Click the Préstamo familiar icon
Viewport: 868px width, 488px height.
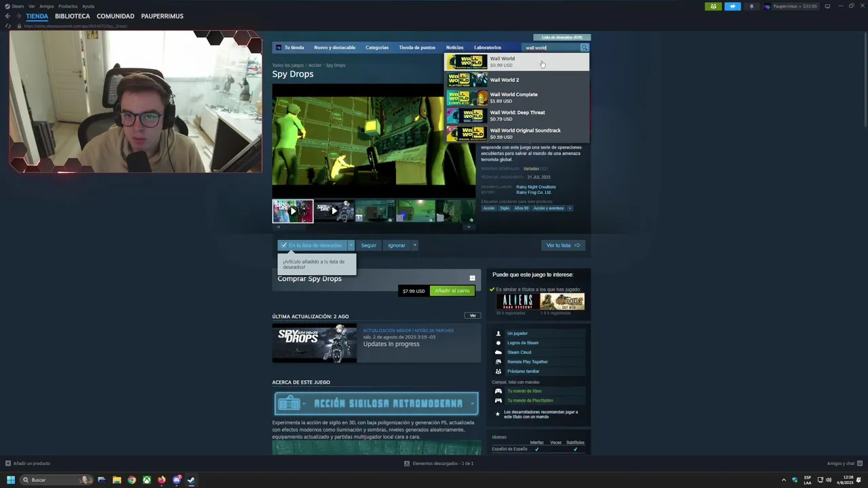point(498,371)
